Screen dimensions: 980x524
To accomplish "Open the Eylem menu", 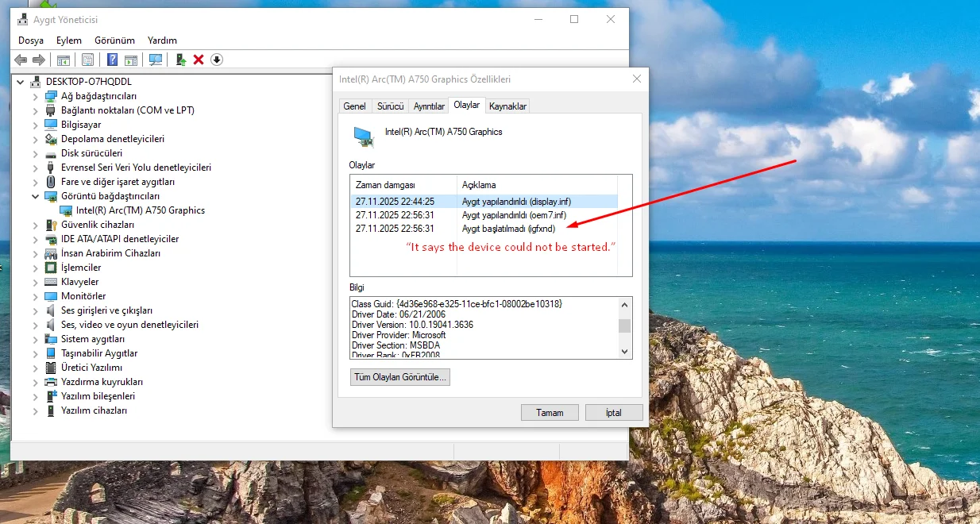I will pos(69,40).
